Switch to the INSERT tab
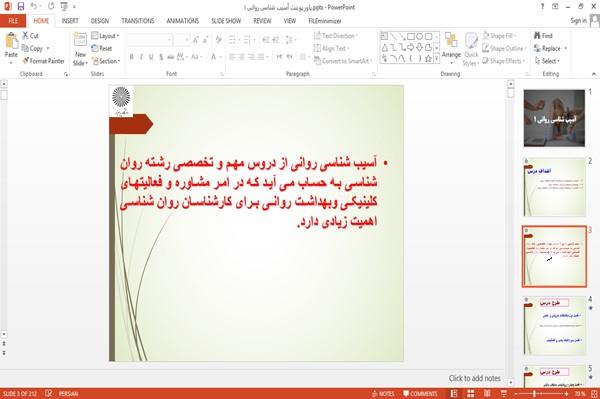Screen dimensions: 600x399 (x=70, y=21)
